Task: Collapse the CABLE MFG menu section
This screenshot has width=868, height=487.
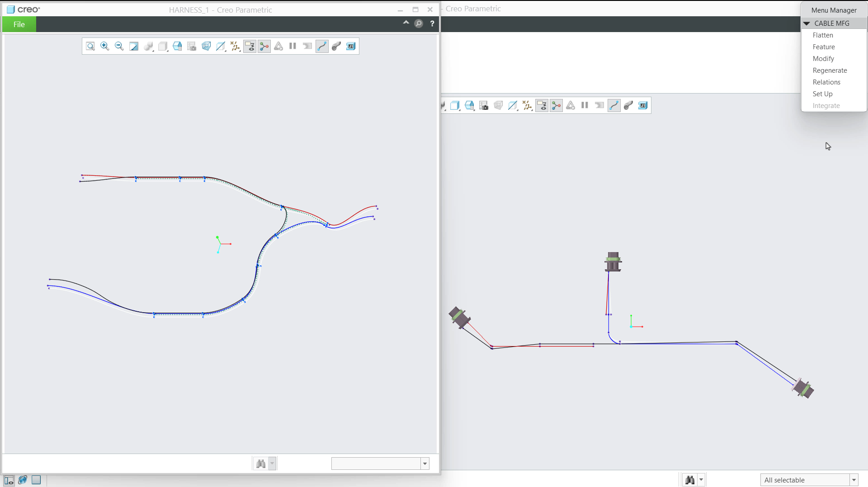Action: [x=807, y=23]
